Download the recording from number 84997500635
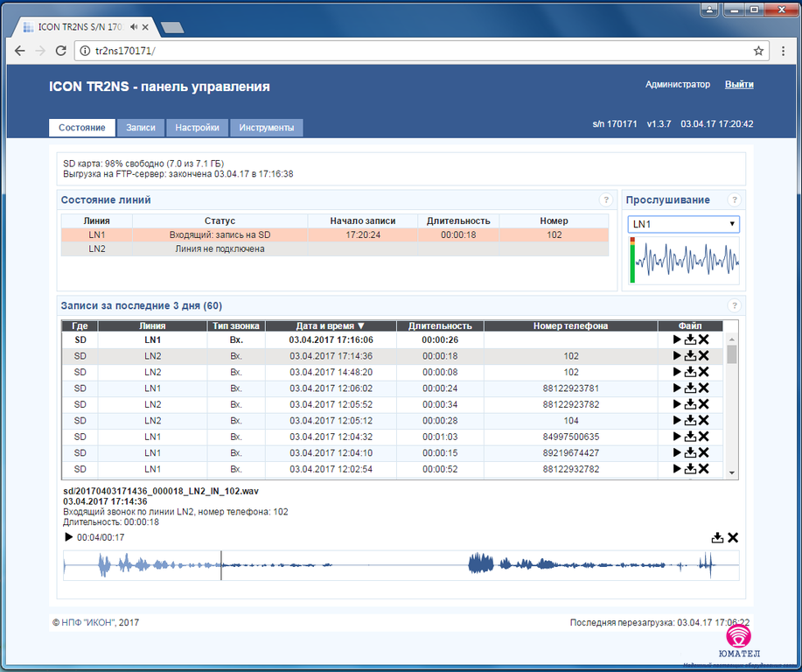 pyautogui.click(x=690, y=437)
